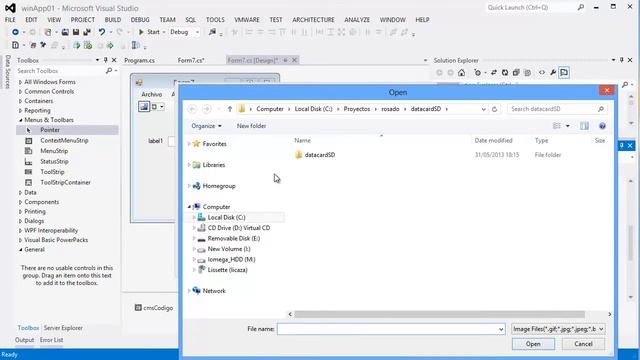
Task: Click the datacardSD folder icon in file list
Action: pyautogui.click(x=298, y=155)
